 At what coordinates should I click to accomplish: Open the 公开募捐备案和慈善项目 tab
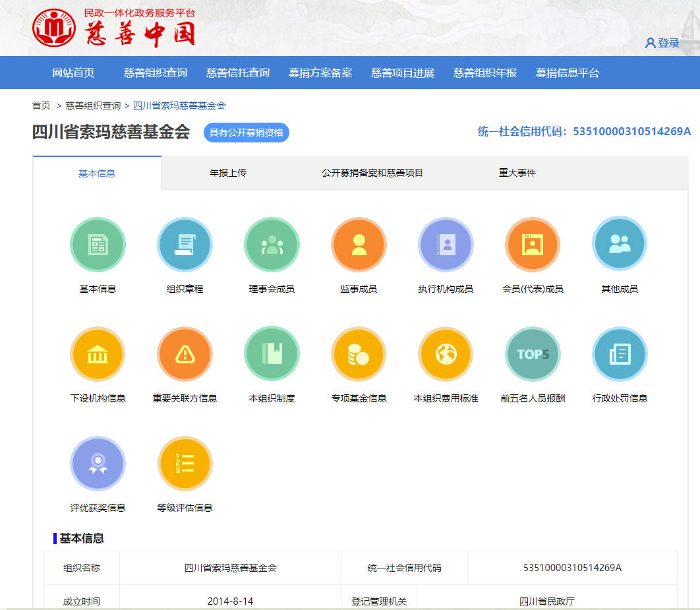(x=372, y=173)
